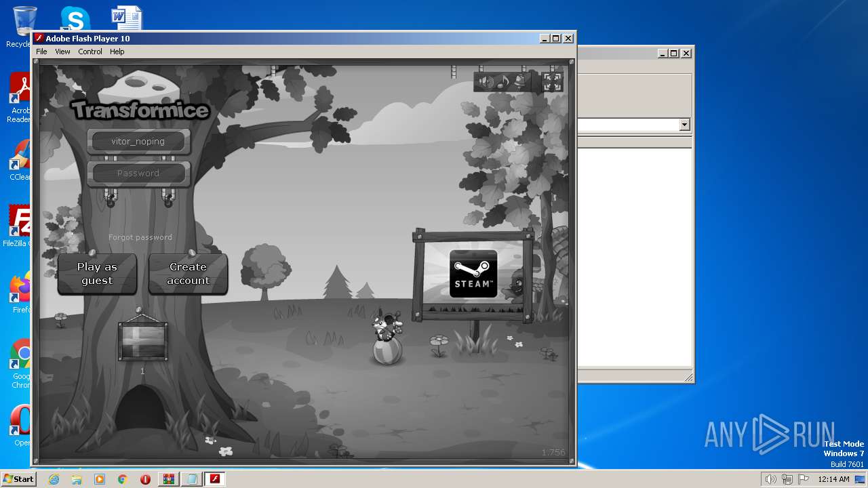Open the Control menu in Flash Player
Screen dimensions: 868x488
tap(90, 52)
